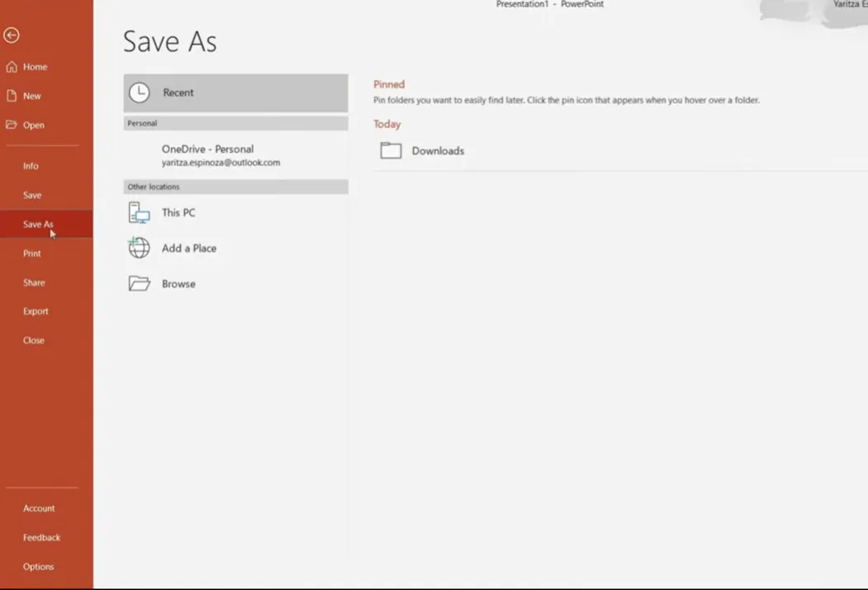Click the Recent clock icon
Image resolution: width=868 pixels, height=590 pixels.
(x=140, y=93)
